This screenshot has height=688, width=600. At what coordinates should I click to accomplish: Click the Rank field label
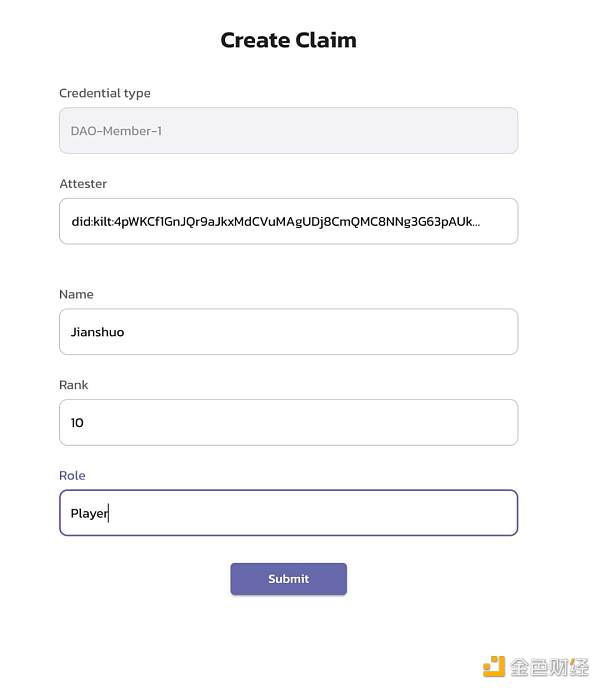click(x=74, y=385)
